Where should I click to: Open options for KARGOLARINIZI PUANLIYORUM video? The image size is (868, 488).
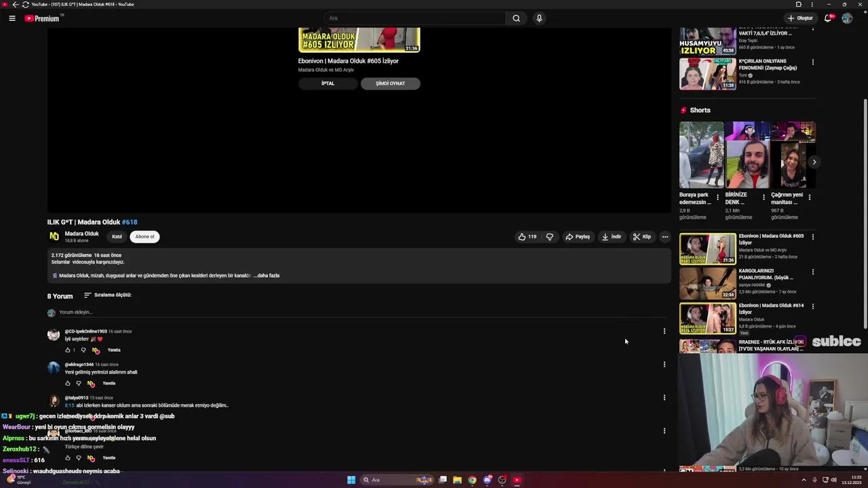813,272
